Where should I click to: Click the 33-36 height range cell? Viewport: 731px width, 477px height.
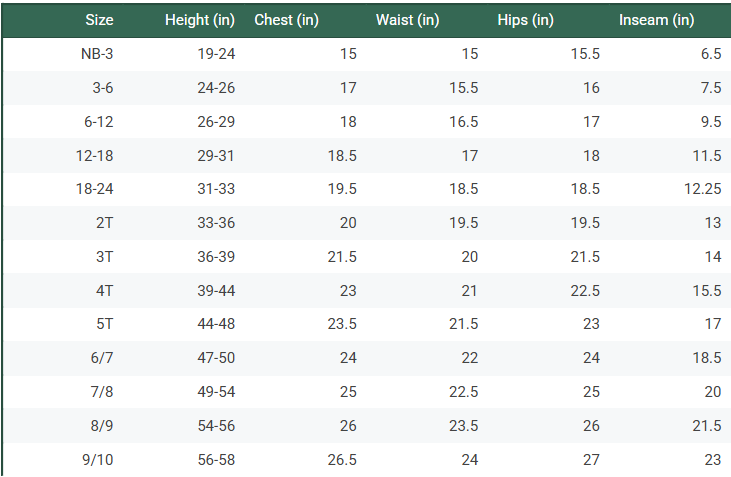[x=216, y=223]
